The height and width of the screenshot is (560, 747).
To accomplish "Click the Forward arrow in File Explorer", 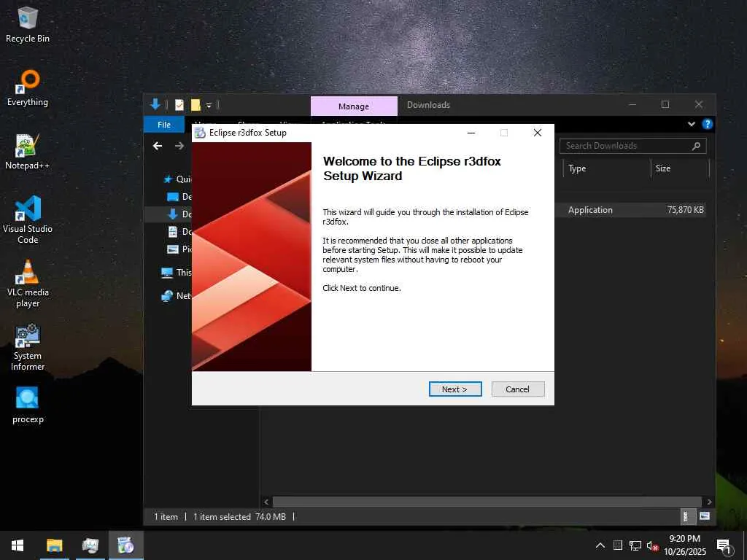I will [x=179, y=146].
